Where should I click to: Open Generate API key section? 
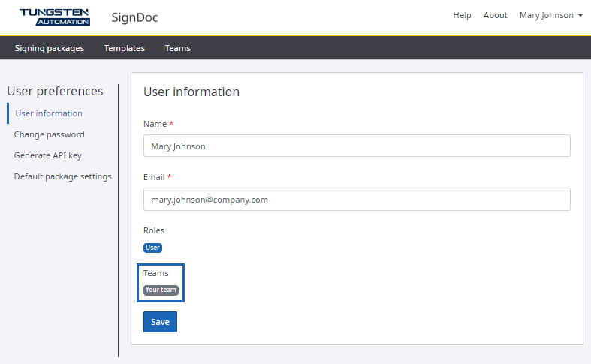tap(48, 155)
